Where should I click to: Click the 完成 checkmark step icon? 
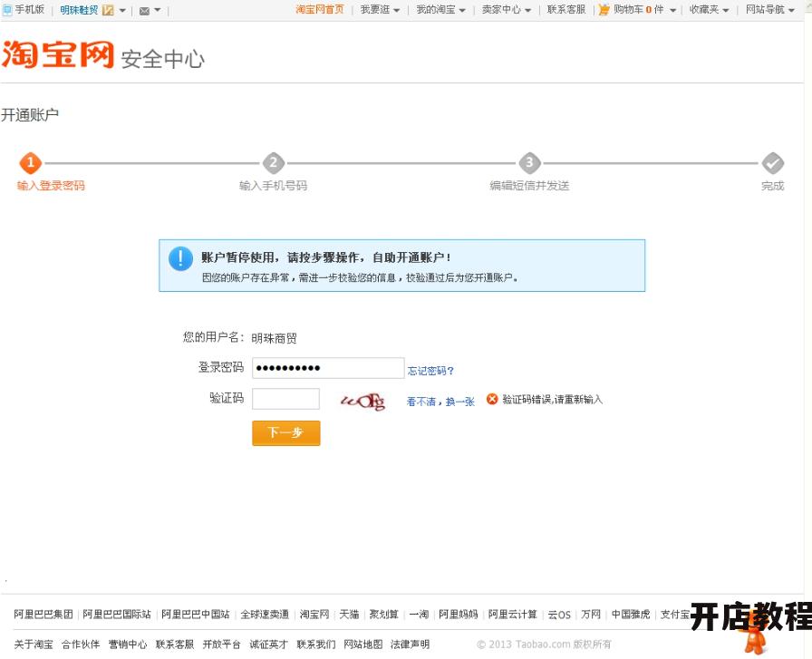click(773, 163)
